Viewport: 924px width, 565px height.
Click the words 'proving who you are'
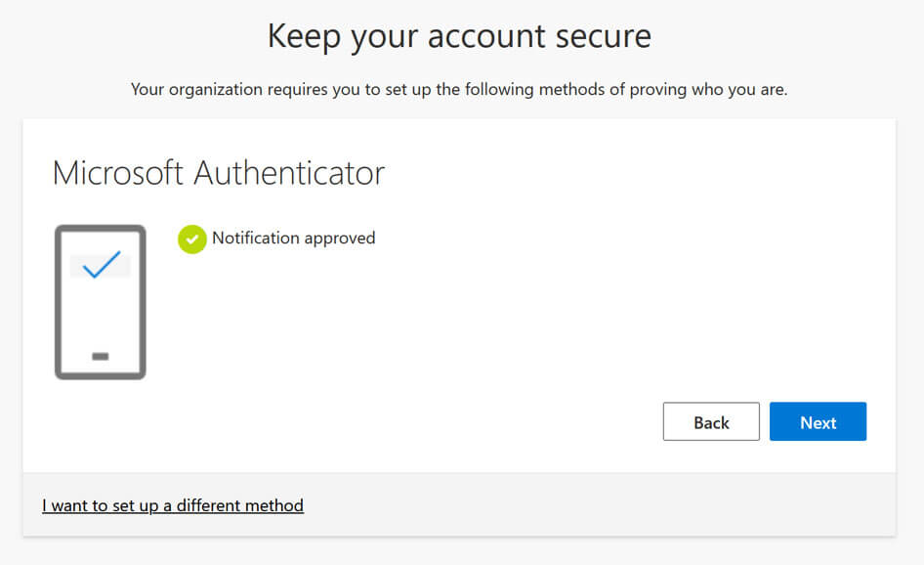coord(708,90)
